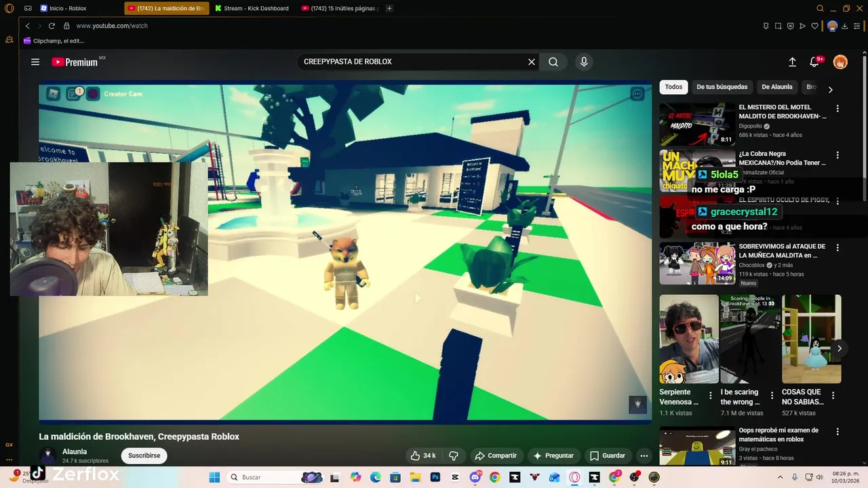Open the Opera menu logo
Viewport: 868px width, 488px height.
tap(9, 8)
